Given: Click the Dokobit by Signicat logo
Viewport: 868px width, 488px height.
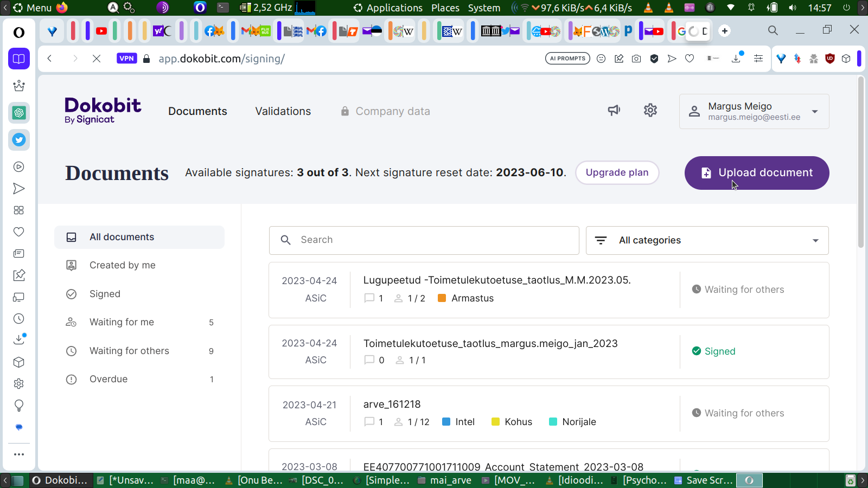Looking at the screenshot, I should coord(103,111).
